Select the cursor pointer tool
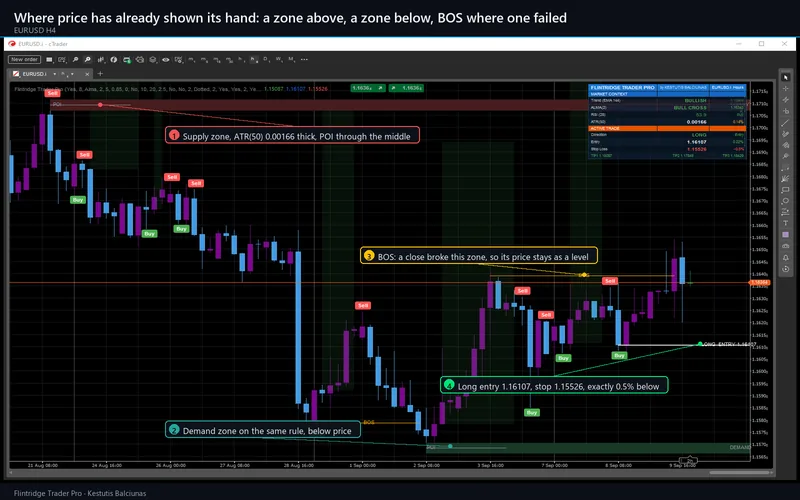 point(785,77)
